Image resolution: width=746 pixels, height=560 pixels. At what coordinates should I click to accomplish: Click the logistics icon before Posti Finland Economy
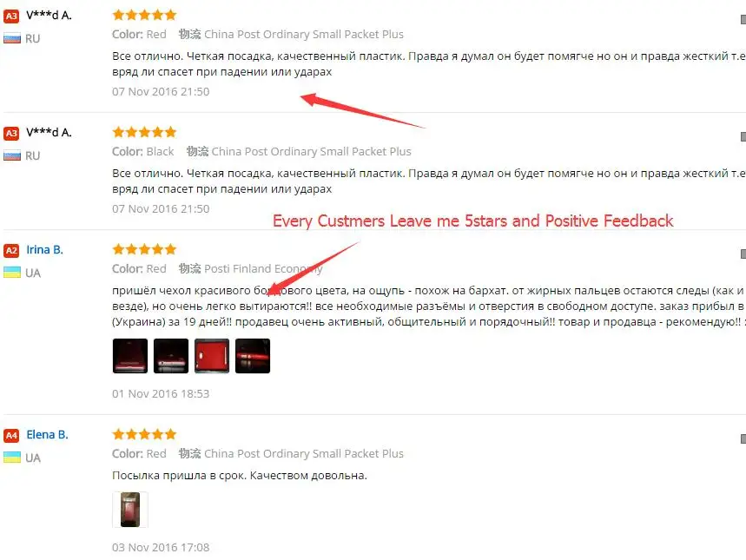point(190,269)
